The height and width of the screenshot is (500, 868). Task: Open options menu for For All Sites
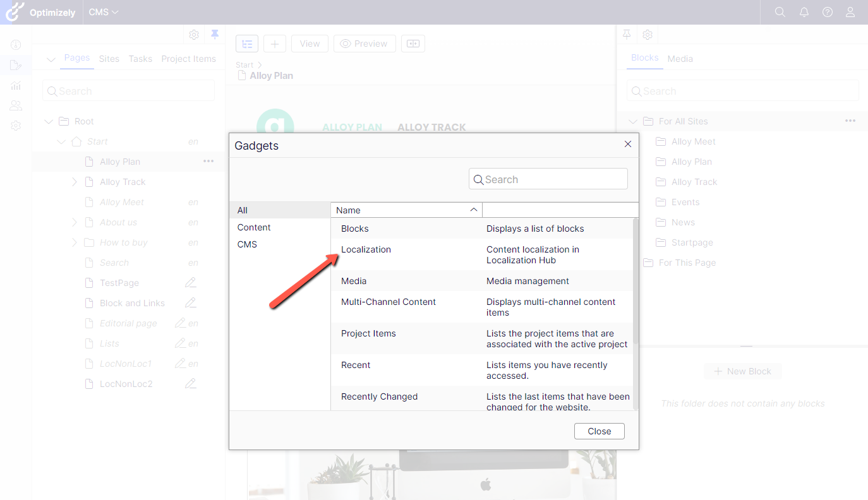850,121
